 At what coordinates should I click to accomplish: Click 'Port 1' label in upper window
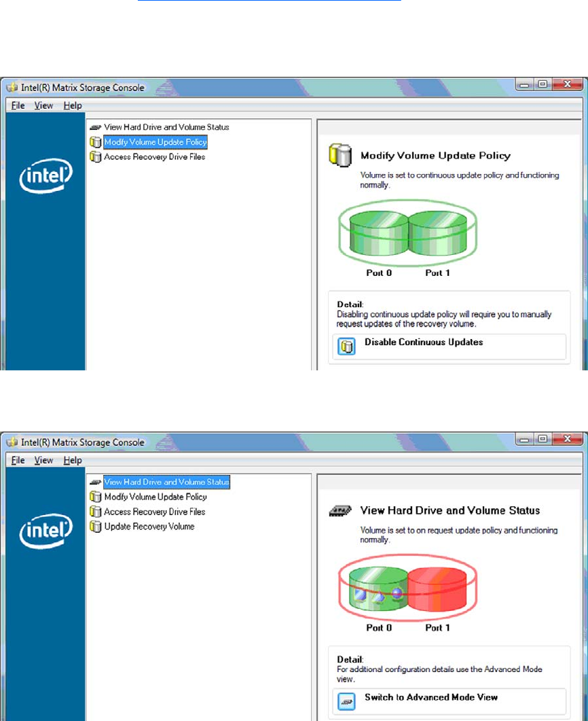coord(437,272)
